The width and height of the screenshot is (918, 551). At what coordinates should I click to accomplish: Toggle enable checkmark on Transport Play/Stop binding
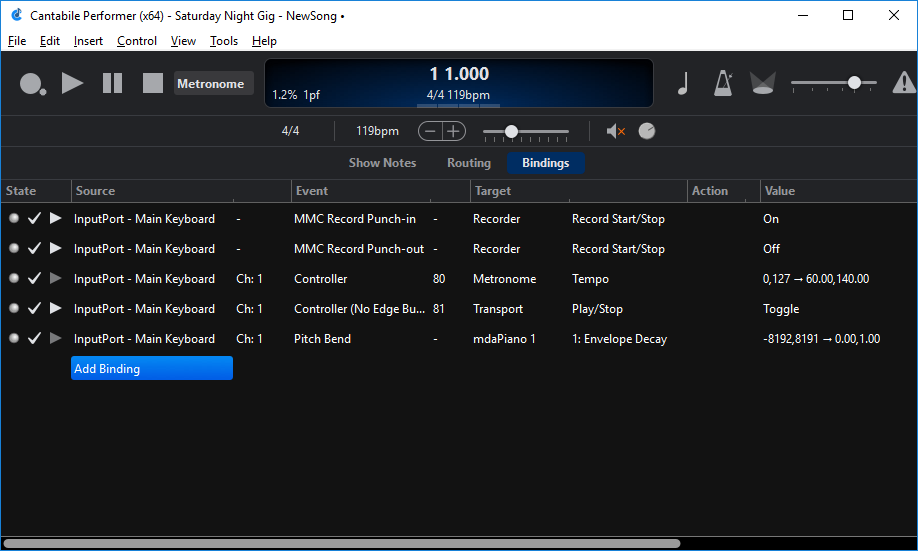[34, 308]
